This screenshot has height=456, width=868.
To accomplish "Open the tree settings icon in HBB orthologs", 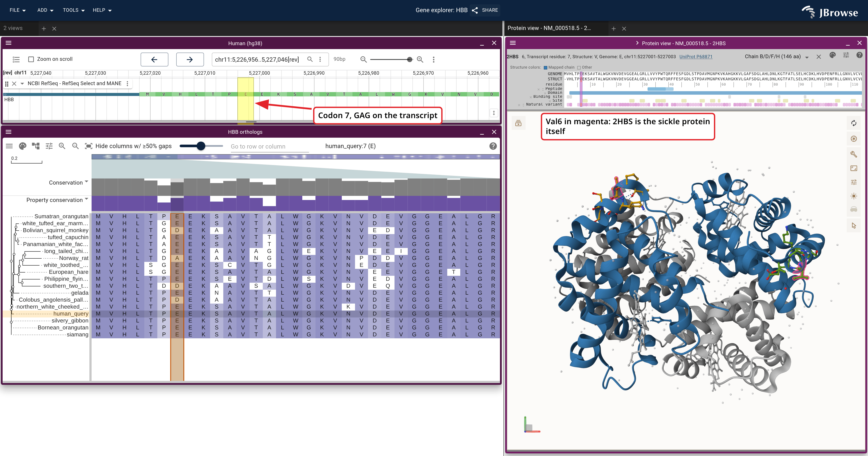I will (x=36, y=146).
